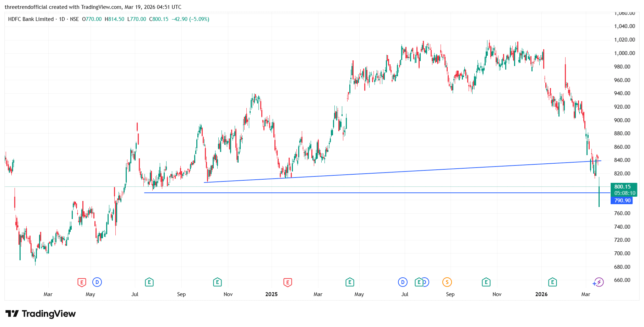
Task: Open the green earnings marker after 2026
Action: tap(552, 282)
